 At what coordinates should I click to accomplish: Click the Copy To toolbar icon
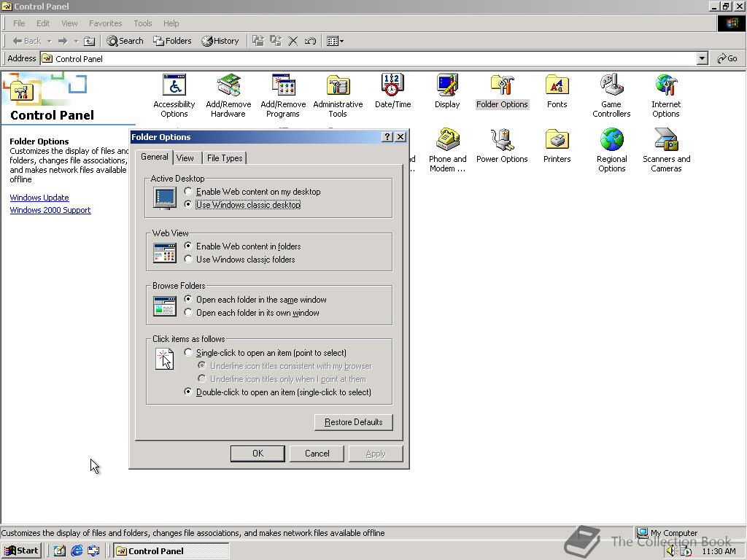[x=275, y=41]
